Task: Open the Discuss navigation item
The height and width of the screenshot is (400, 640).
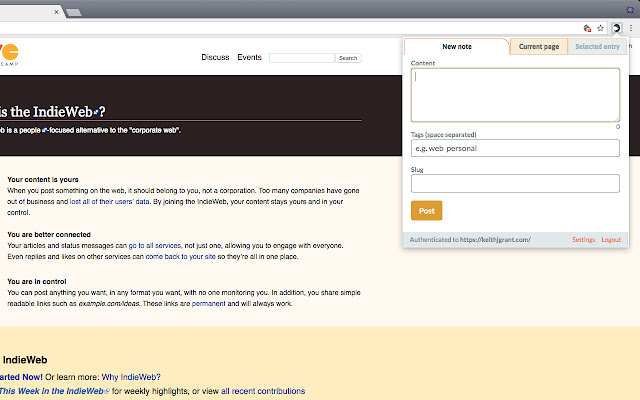Action: click(x=215, y=57)
